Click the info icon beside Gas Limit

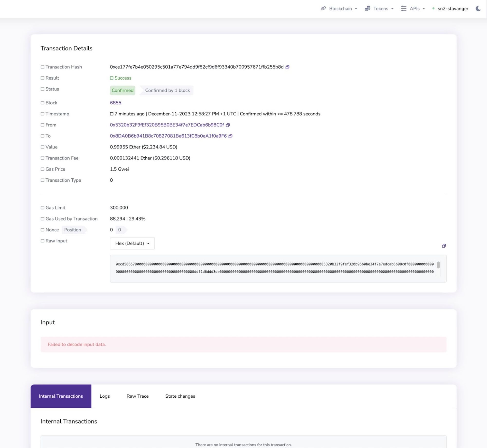click(42, 208)
